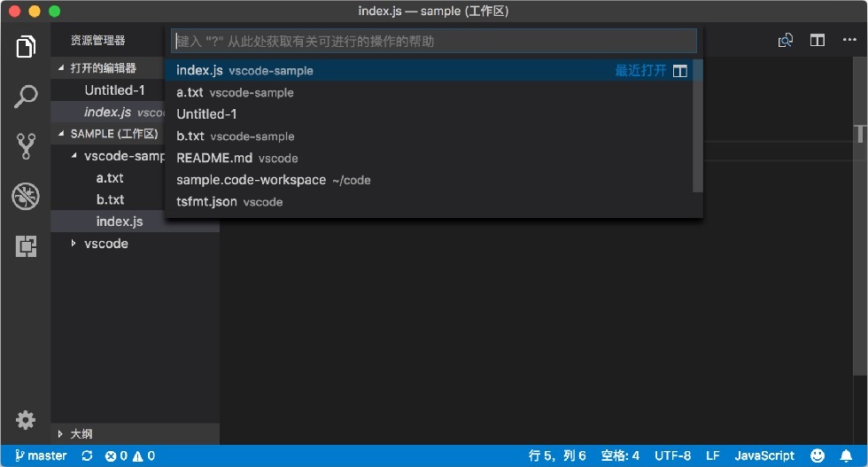Click the master branch in status bar

pos(41,455)
